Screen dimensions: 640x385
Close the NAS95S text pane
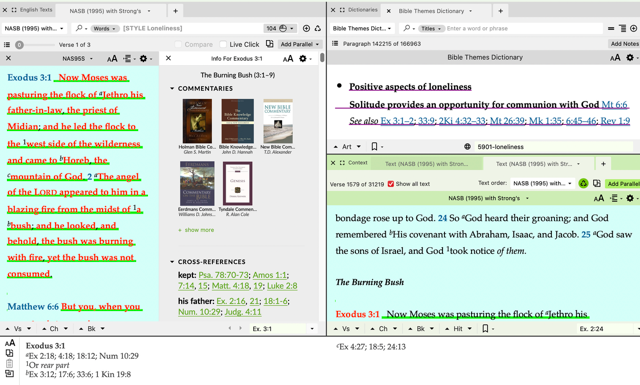point(8,58)
